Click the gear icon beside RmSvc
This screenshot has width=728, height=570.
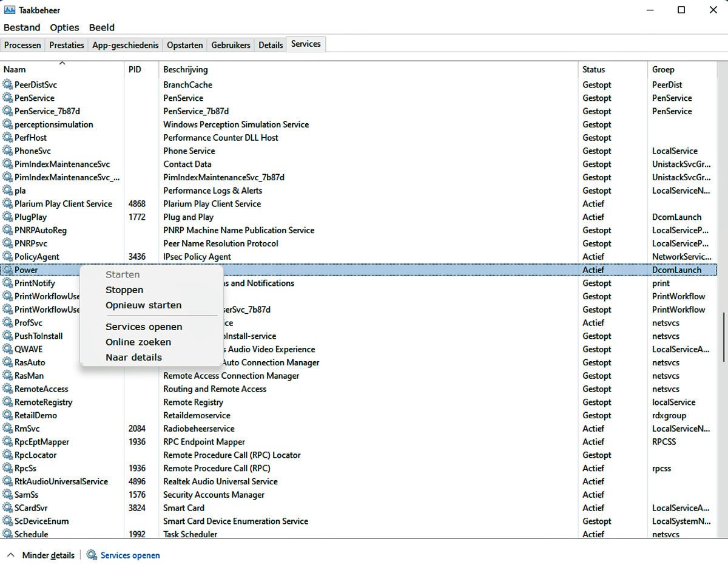pyautogui.click(x=7, y=429)
